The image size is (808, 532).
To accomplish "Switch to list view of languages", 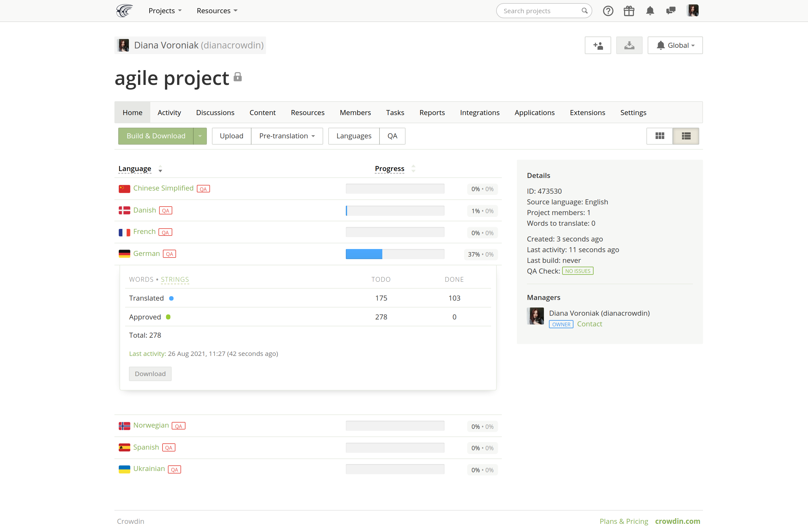I will 686,136.
